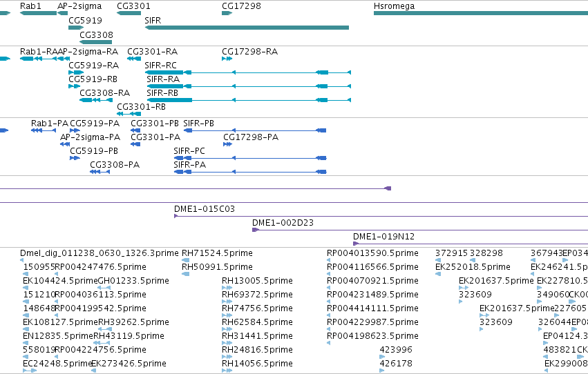The height and width of the screenshot is (374, 588).
Task: Select the CG17298-PA protein label
Action: tap(251, 137)
